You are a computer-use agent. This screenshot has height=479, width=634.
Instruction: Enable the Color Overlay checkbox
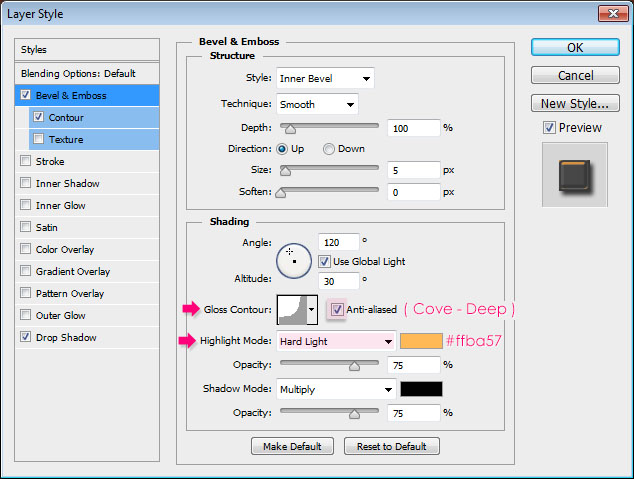click(25, 249)
